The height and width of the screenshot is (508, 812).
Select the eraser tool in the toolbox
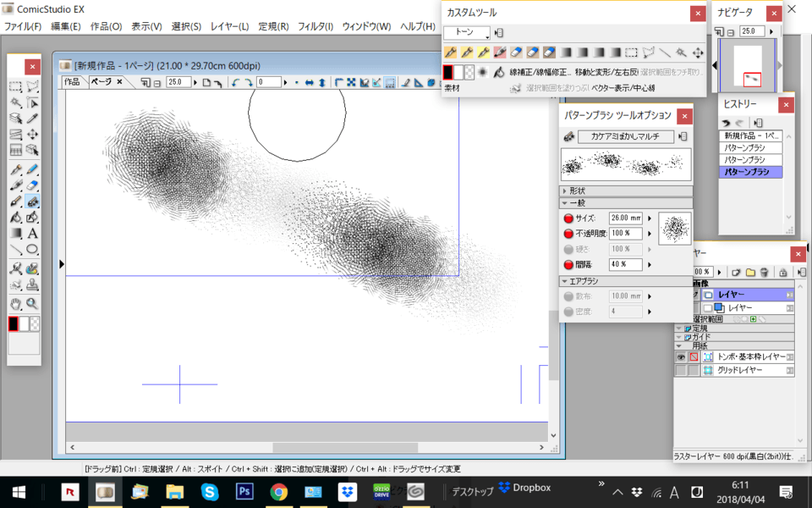(32, 185)
